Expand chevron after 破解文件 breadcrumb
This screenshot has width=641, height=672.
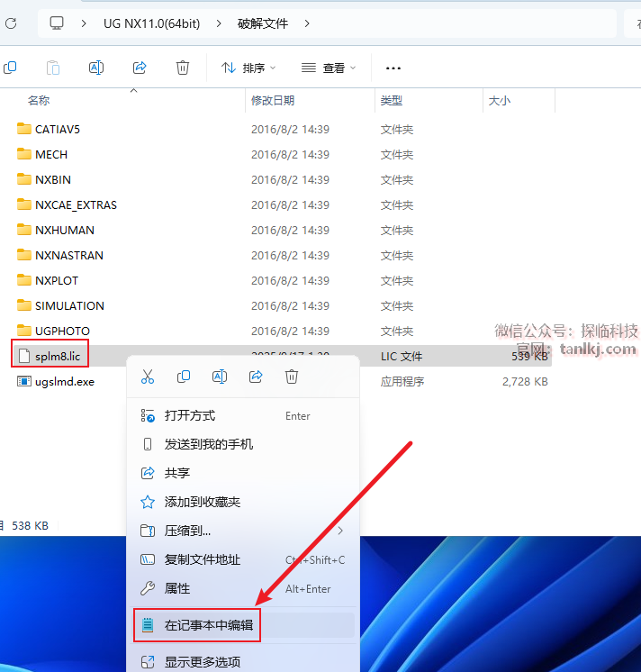[x=307, y=23]
